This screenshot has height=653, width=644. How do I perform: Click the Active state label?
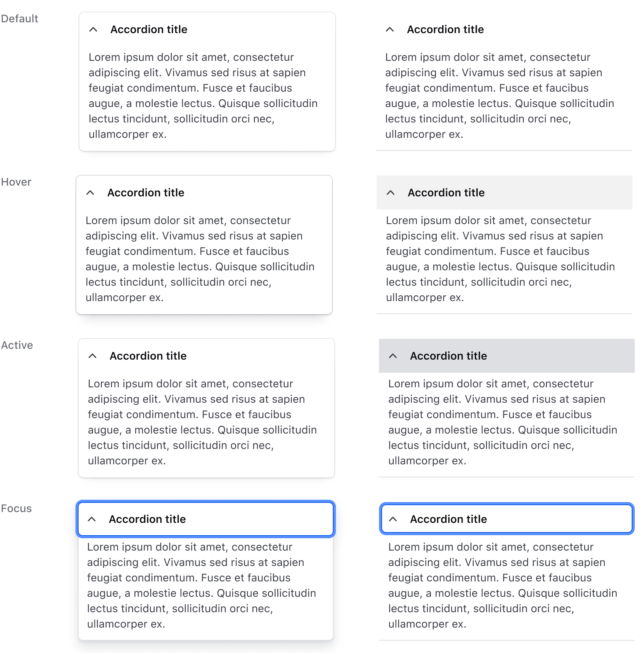17,345
